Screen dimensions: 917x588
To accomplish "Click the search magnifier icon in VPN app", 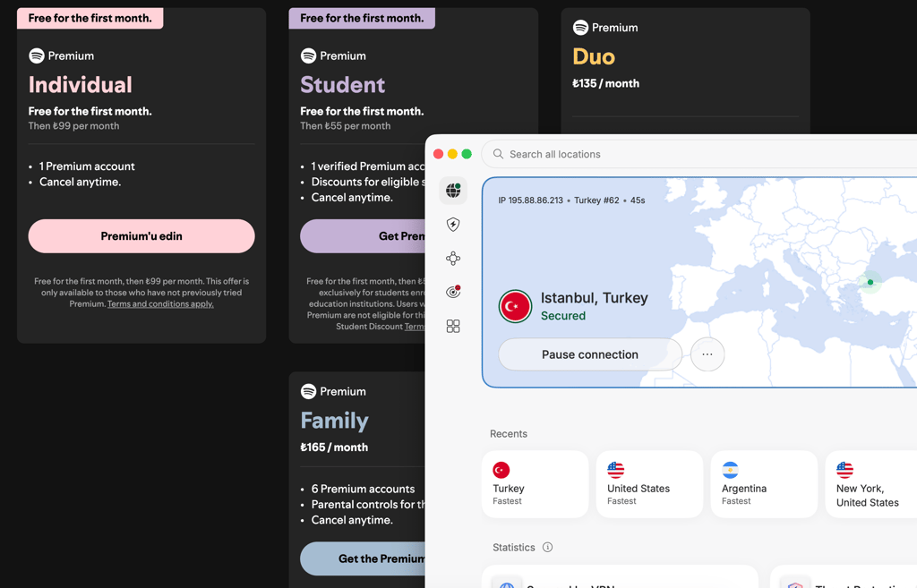I will pyautogui.click(x=498, y=154).
